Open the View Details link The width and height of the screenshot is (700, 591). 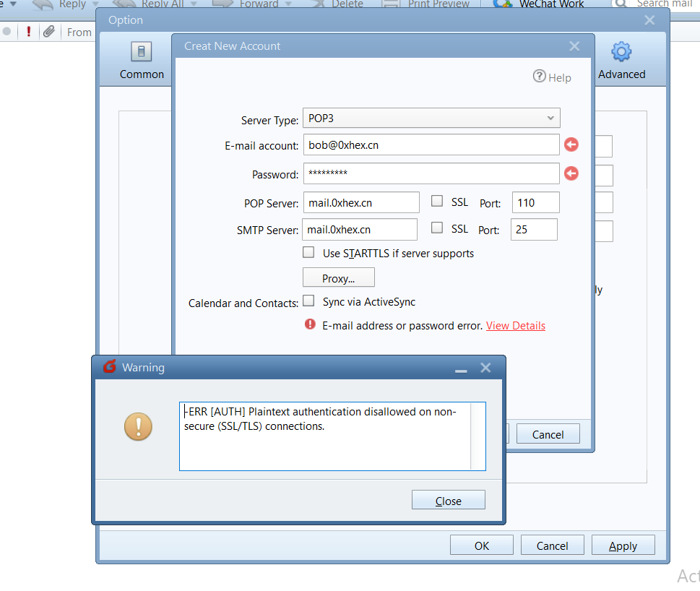(515, 326)
